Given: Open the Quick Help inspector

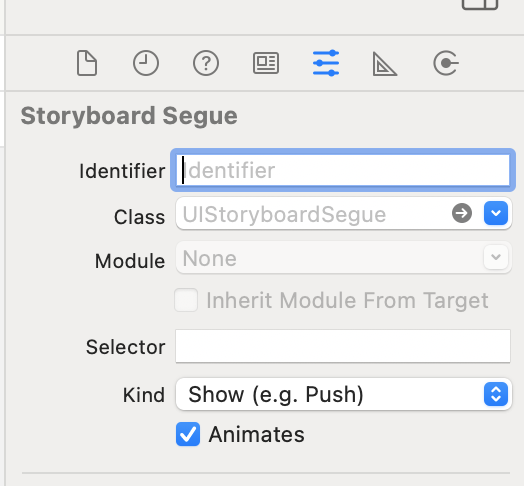Looking at the screenshot, I should pos(206,63).
